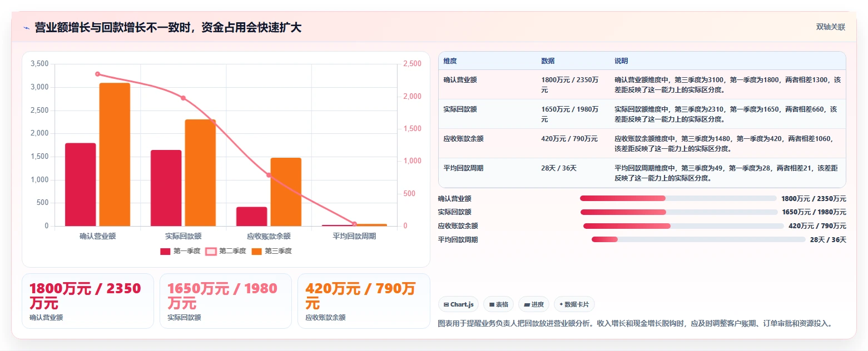Toggle the 第三季度 legend item

pos(271,251)
